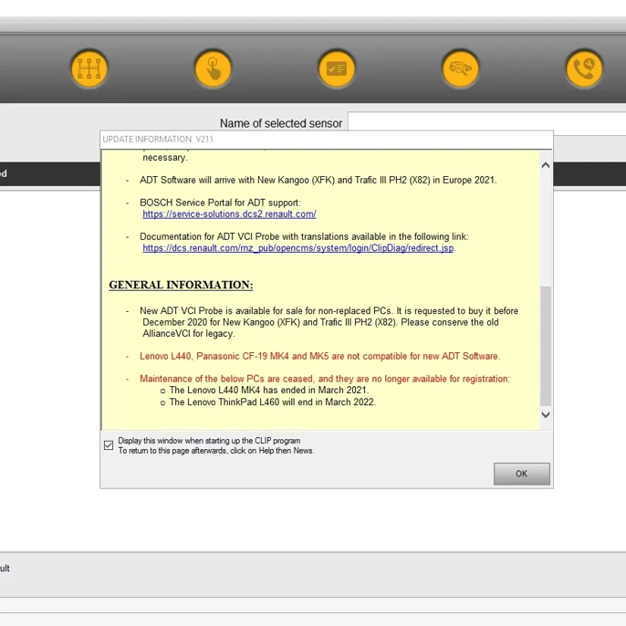Screen dimensions: 626x626
Task: Untick 'Display this window when starting' checkbox
Action: tap(109, 445)
